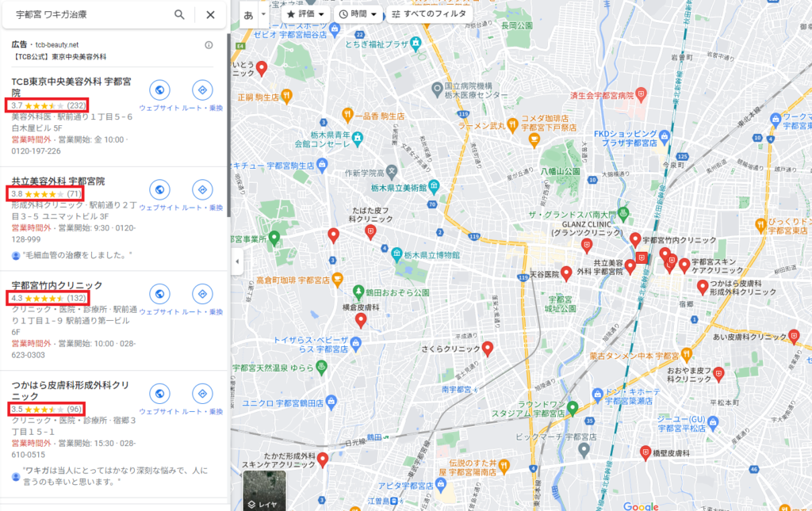Select the つかはら皮膚科 形成外科クリニック pin
Screen dimensions: 812x511
[x=703, y=287]
